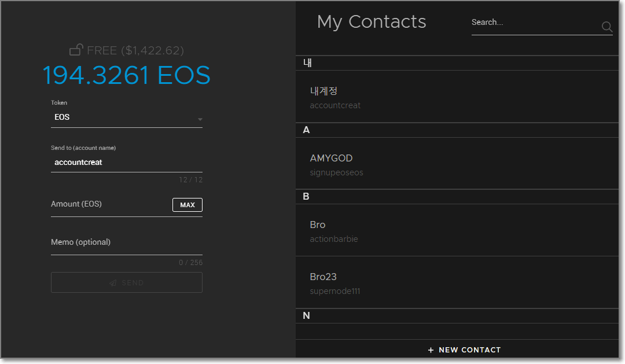
Task: Click the Memo (optional) field
Action: (126, 242)
